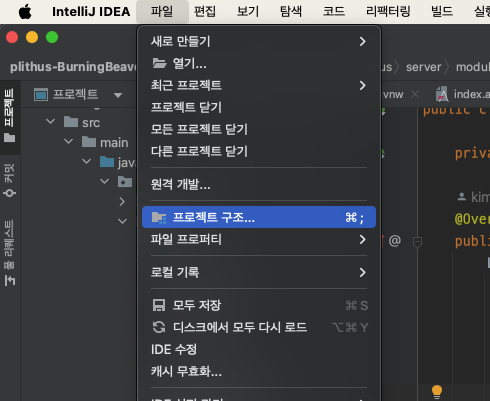Open the Apple menu
Viewport: 490px width, 401px height.
[25, 12]
